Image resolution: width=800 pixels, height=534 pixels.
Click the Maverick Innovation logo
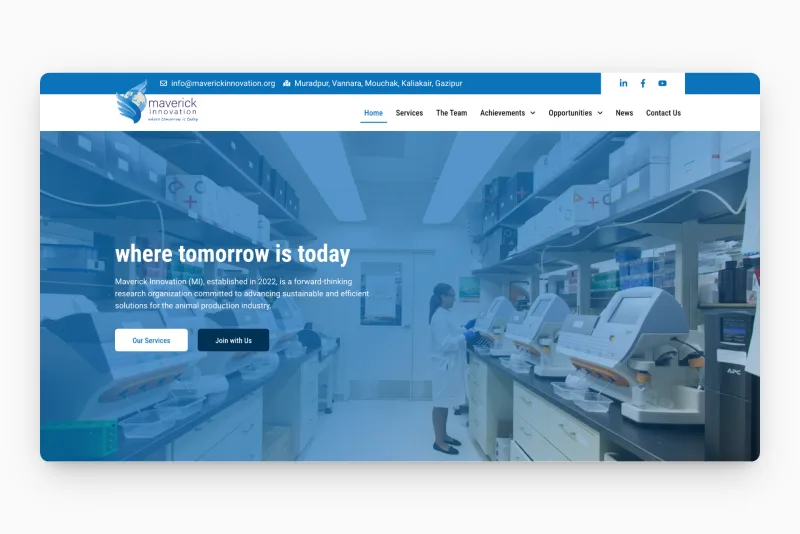[x=157, y=101]
